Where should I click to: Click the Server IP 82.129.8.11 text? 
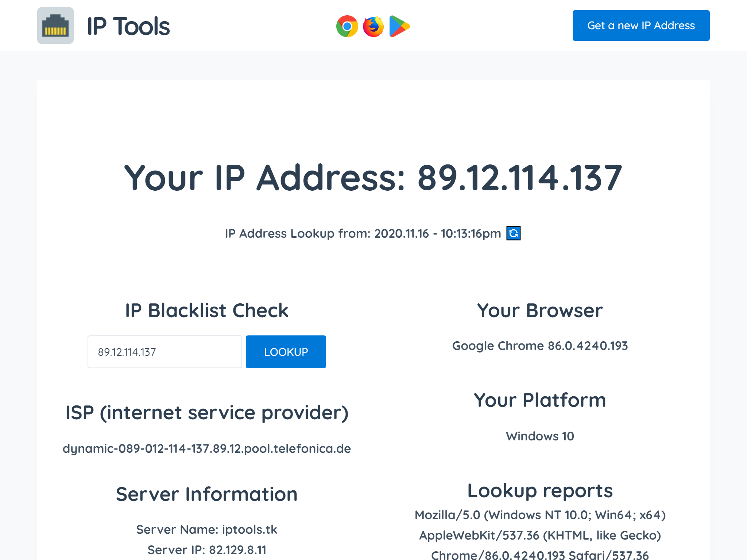[206, 549]
